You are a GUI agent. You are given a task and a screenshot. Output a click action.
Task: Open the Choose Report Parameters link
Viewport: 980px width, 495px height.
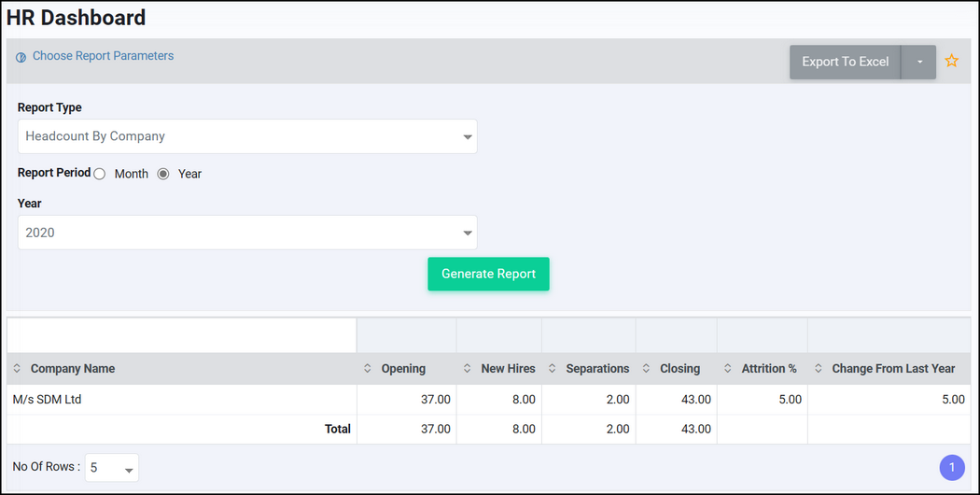click(x=103, y=56)
